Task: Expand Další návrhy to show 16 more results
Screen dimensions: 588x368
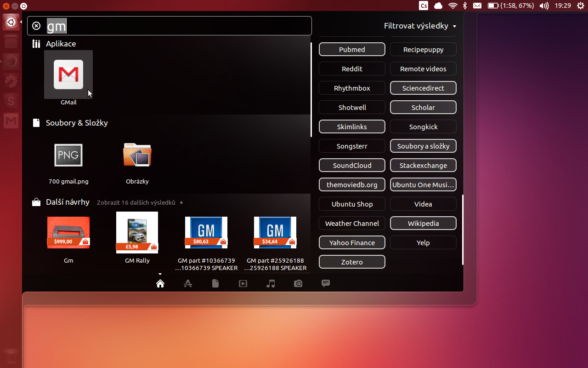Action: [x=140, y=202]
